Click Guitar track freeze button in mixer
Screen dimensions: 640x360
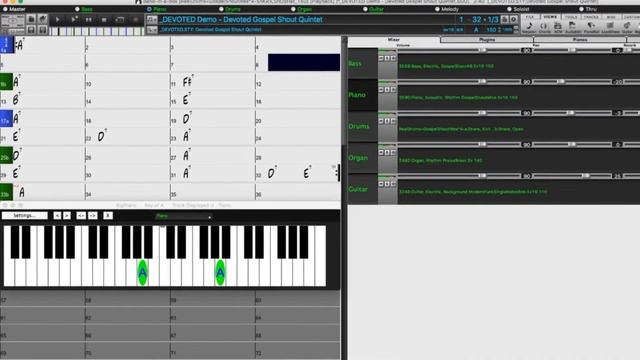[x=393, y=184]
